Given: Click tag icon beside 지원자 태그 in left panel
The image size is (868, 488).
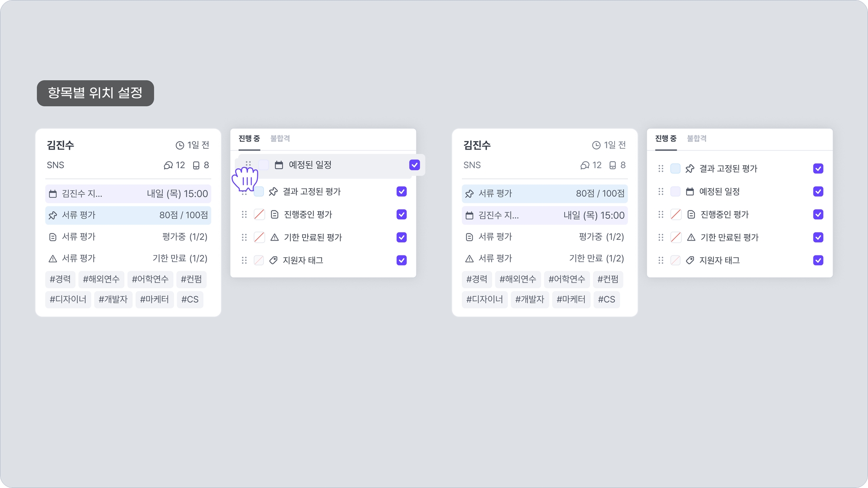Looking at the screenshot, I should coord(273,260).
